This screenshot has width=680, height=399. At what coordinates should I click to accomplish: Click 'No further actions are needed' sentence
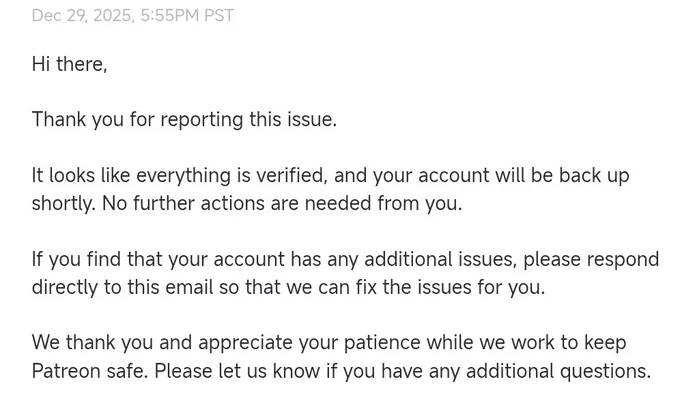[282, 203]
